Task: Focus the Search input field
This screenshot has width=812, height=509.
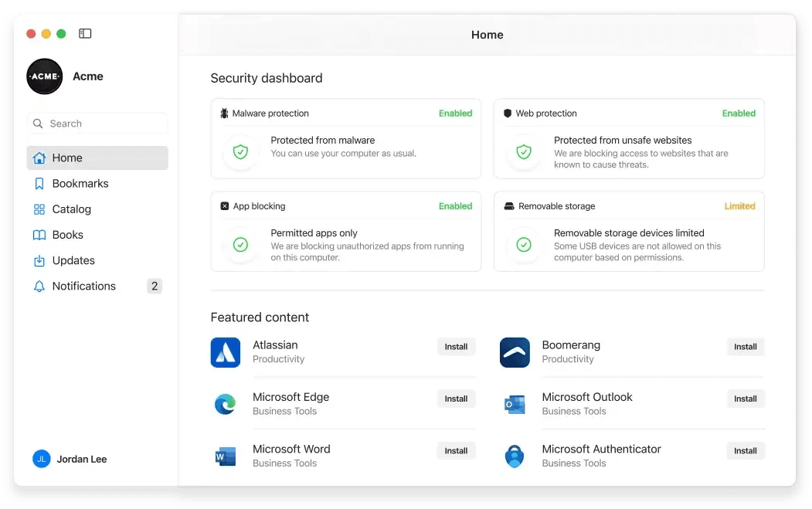Action: [97, 124]
